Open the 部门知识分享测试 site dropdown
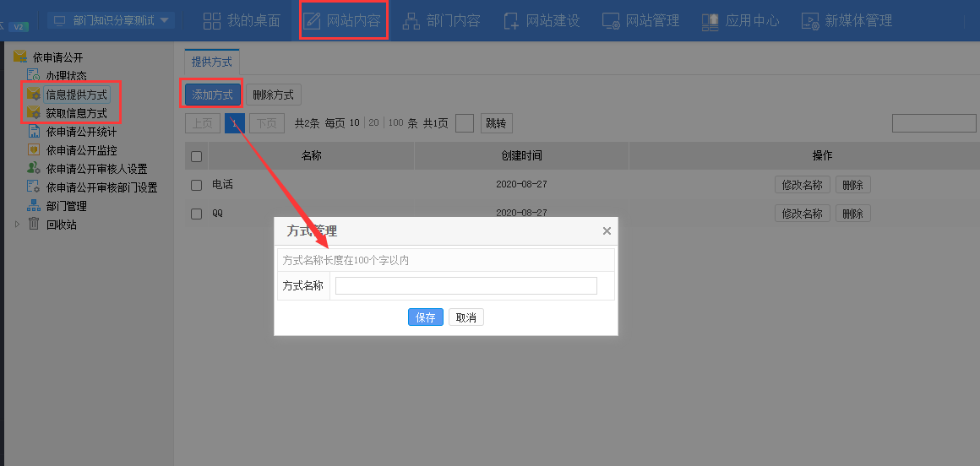980x466 pixels. click(112, 20)
